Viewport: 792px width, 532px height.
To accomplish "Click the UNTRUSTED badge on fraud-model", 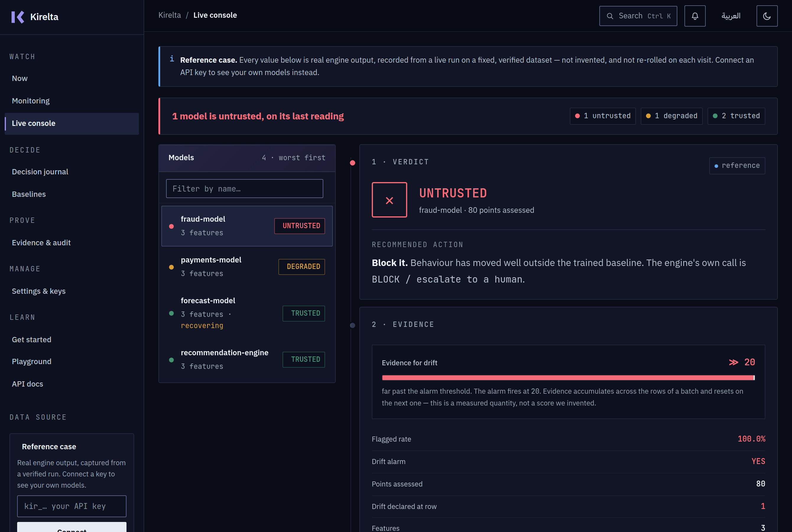I will [x=299, y=226].
